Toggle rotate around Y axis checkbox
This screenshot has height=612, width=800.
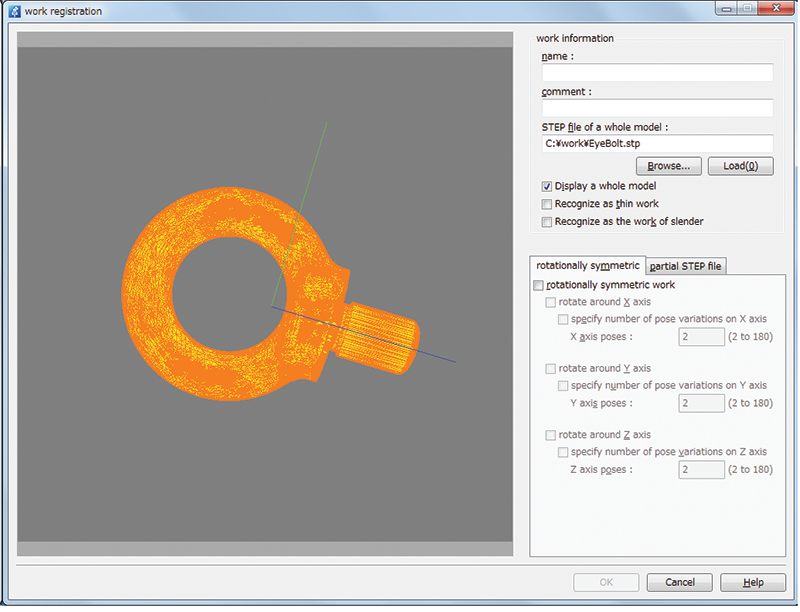click(x=551, y=369)
